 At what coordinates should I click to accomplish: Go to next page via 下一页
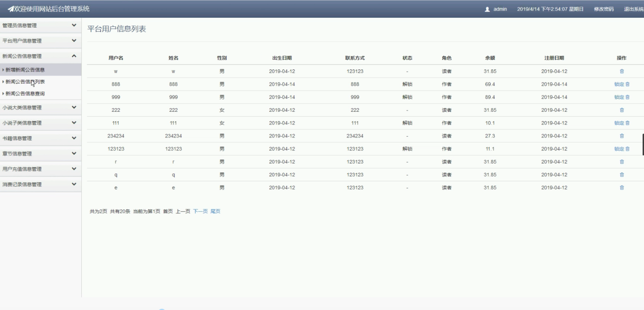(x=200, y=211)
